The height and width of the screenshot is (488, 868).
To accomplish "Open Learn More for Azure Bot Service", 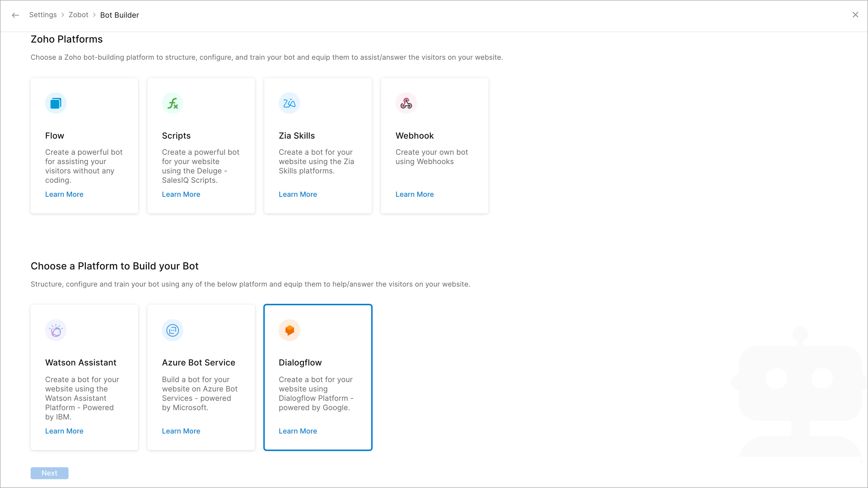I will (x=181, y=431).
